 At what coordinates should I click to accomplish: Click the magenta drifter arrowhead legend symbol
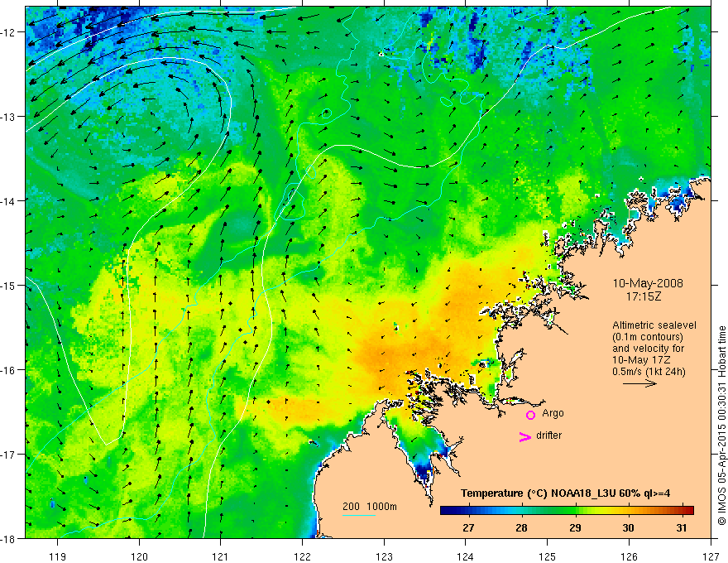click(525, 436)
